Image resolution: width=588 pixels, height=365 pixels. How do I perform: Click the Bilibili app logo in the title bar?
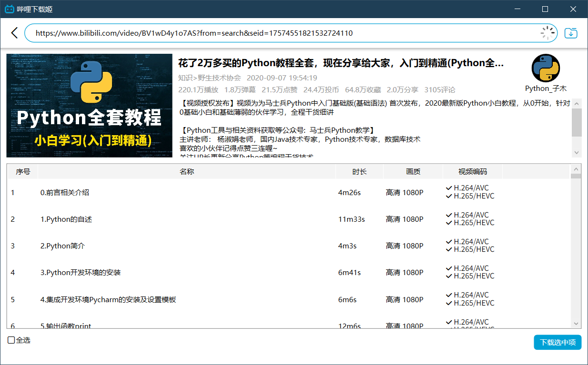(9, 9)
